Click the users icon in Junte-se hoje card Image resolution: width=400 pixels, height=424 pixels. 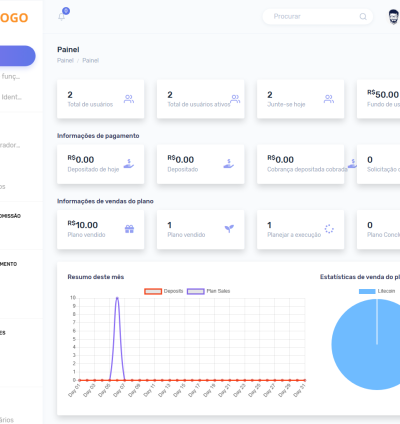click(x=329, y=99)
